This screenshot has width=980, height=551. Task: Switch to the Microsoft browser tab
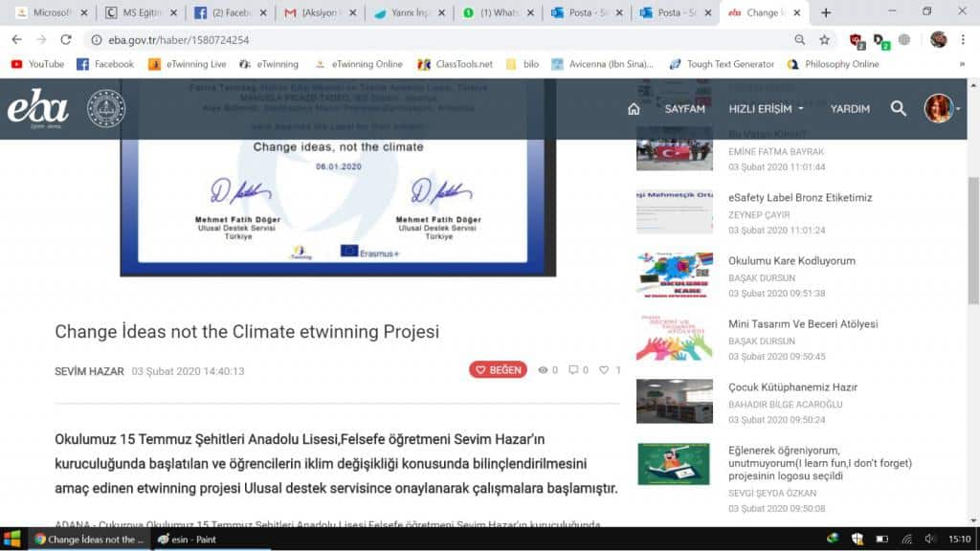[x=53, y=12]
